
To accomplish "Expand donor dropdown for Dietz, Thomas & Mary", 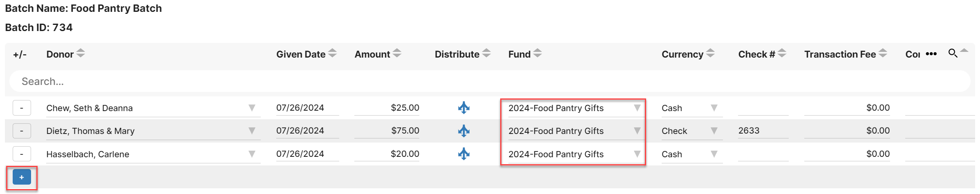I will click(252, 131).
